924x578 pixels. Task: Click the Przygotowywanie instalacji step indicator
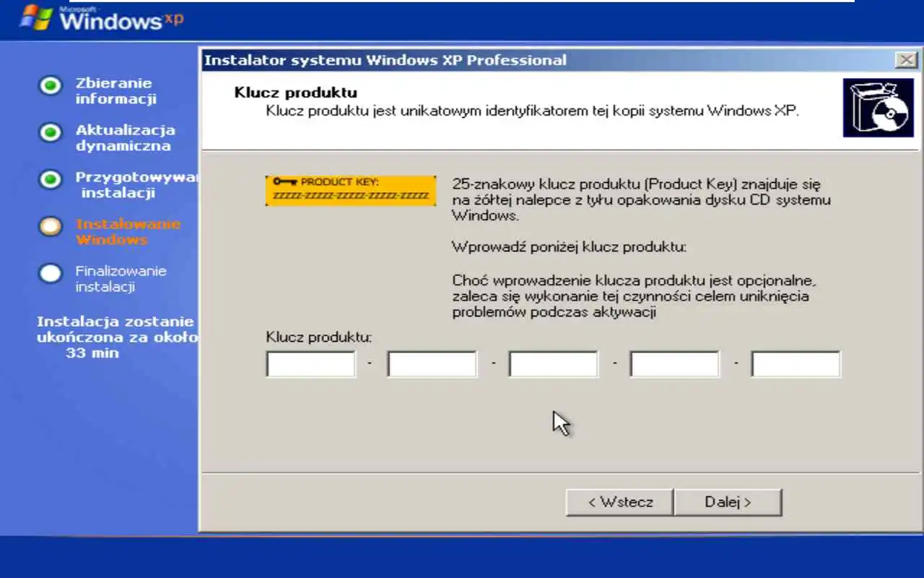click(50, 179)
